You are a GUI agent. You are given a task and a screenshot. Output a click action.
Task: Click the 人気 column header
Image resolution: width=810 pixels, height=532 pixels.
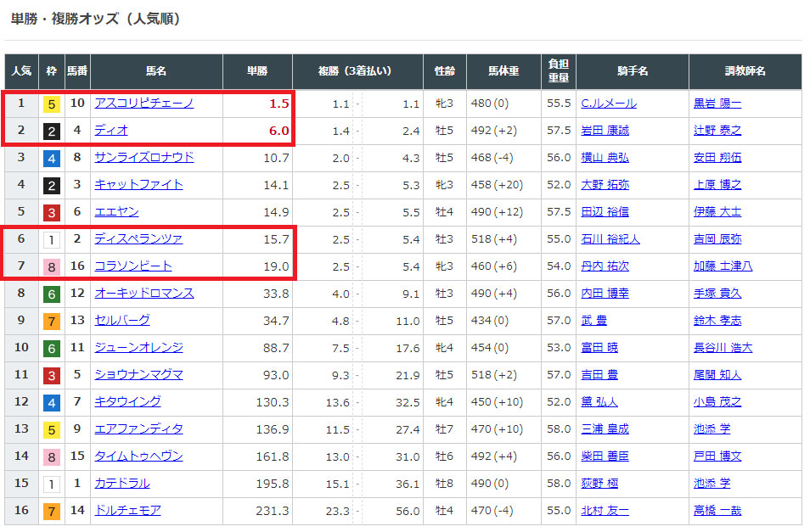click(21, 72)
